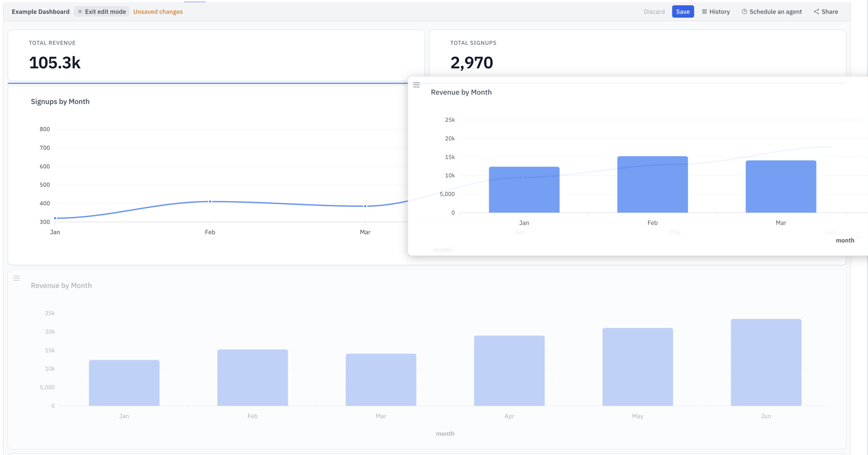Click the Apr bar in the faded Revenue chart

point(509,371)
